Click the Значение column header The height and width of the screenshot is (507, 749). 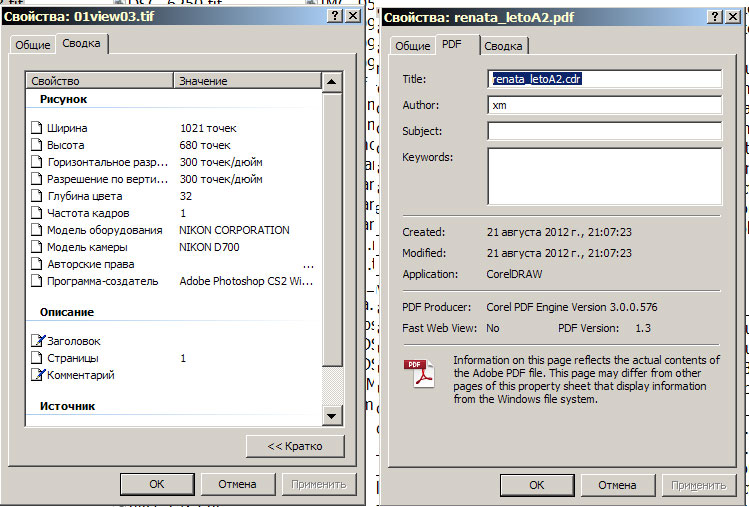[247, 81]
